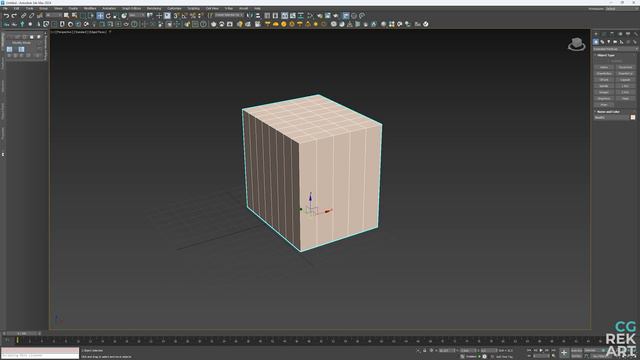Toggle Angle Snap in main toolbar
640x360 pixels.
point(184,16)
